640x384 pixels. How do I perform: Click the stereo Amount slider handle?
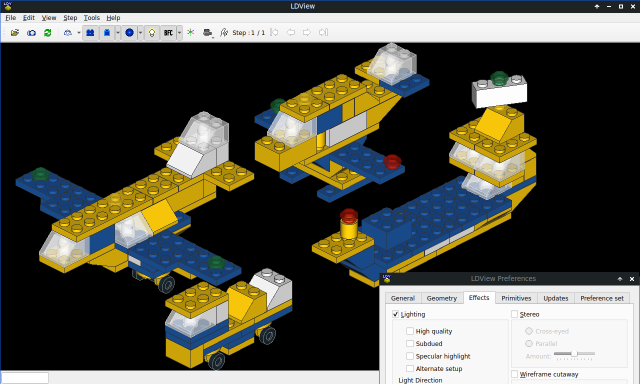(x=574, y=353)
